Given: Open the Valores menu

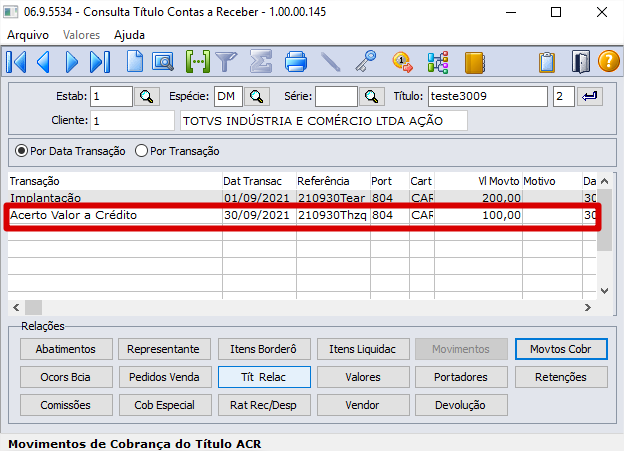Looking at the screenshot, I should tap(81, 35).
